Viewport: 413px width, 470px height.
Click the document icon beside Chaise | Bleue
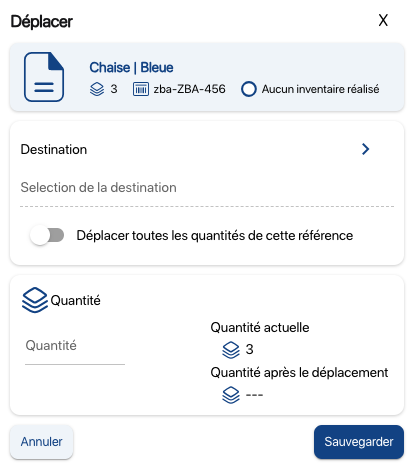click(44, 77)
